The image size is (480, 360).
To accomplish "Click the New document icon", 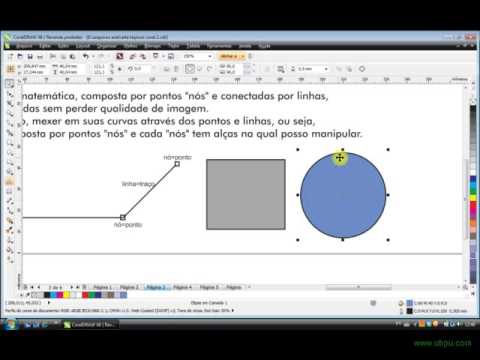I will click(x=11, y=57).
